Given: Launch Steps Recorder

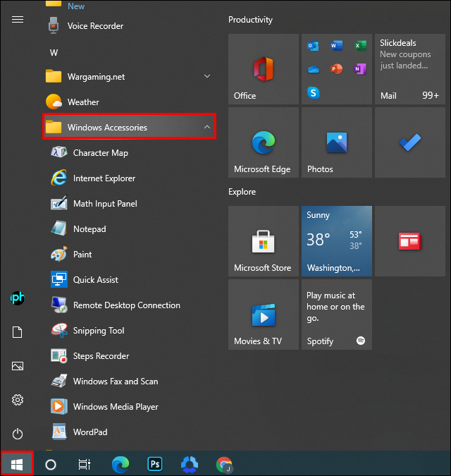Looking at the screenshot, I should click(x=129, y=356).
